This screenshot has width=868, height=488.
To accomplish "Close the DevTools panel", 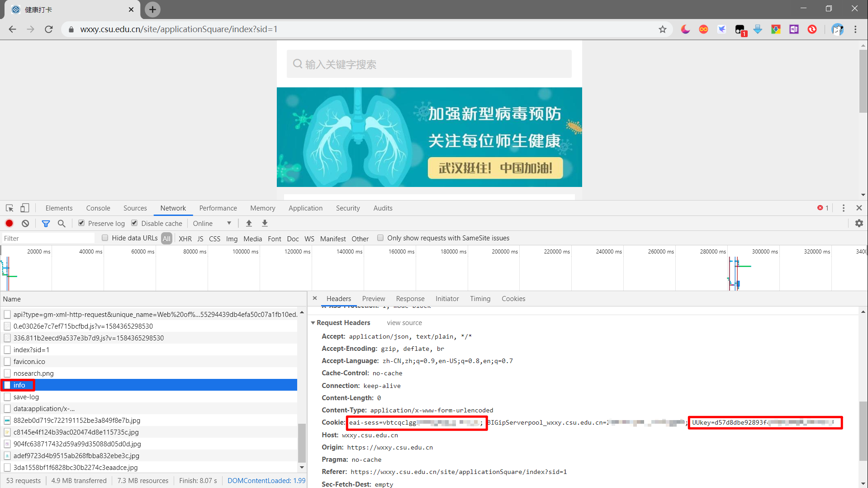I will (x=859, y=208).
